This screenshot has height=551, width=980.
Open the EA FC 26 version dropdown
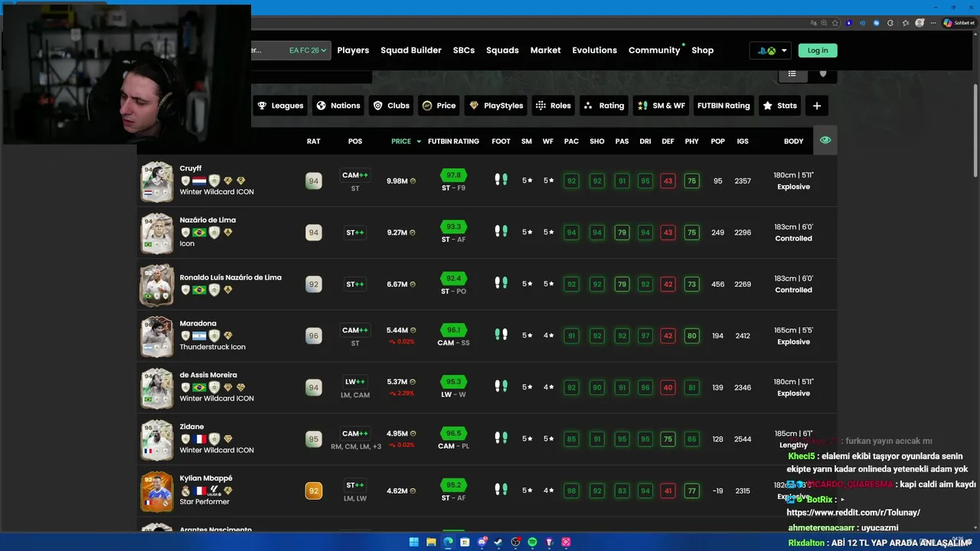[307, 51]
